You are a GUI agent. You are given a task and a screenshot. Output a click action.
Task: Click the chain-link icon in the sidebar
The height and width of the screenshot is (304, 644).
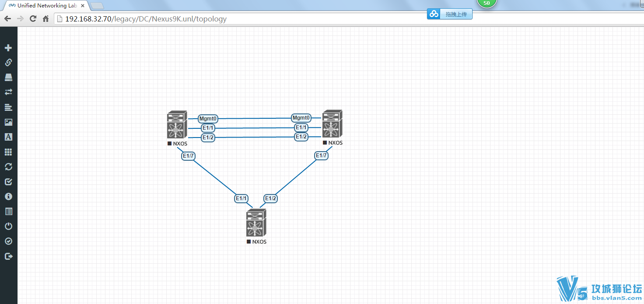pos(8,63)
